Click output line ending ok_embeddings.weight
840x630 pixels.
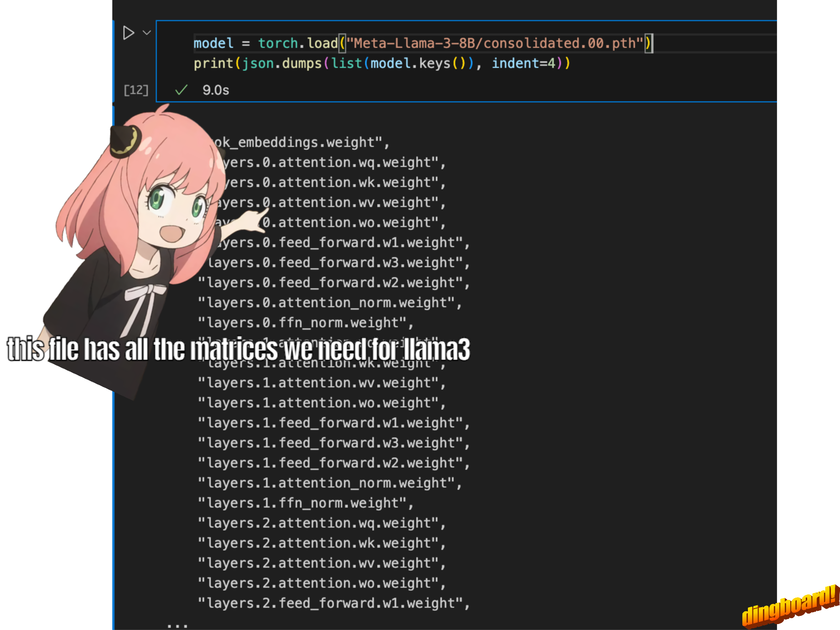click(302, 142)
